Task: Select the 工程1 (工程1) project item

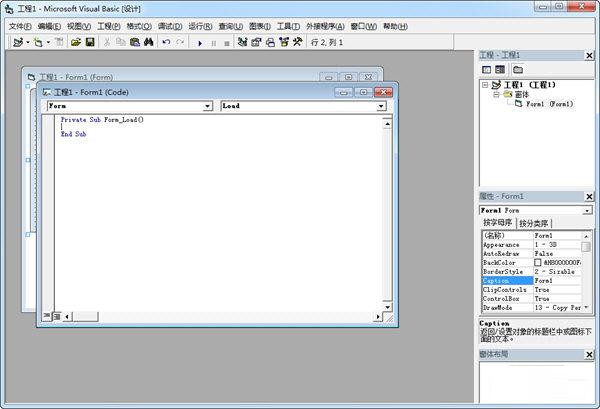Action: [530, 85]
